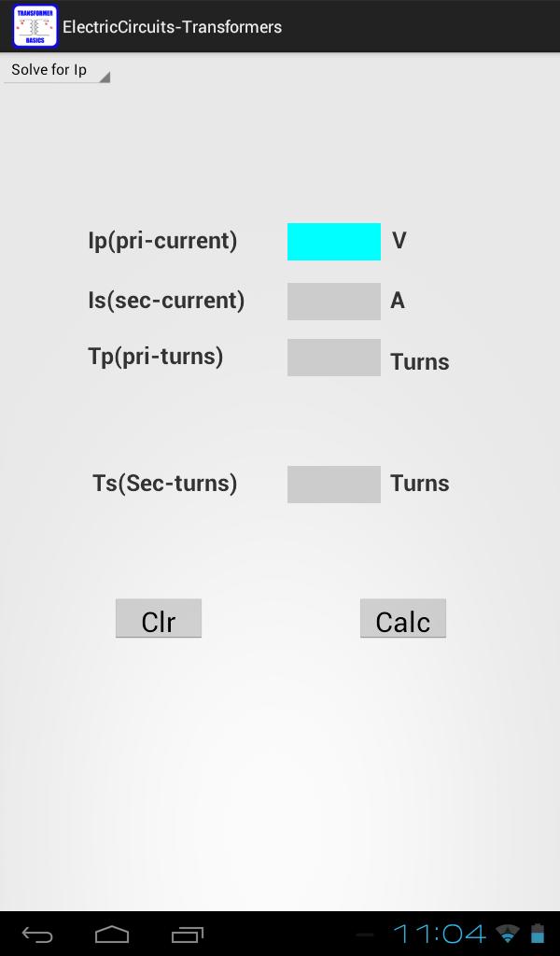Viewport: 560px width, 956px height.
Task: Expand the solve mode spinner arrow
Action: tap(105, 78)
